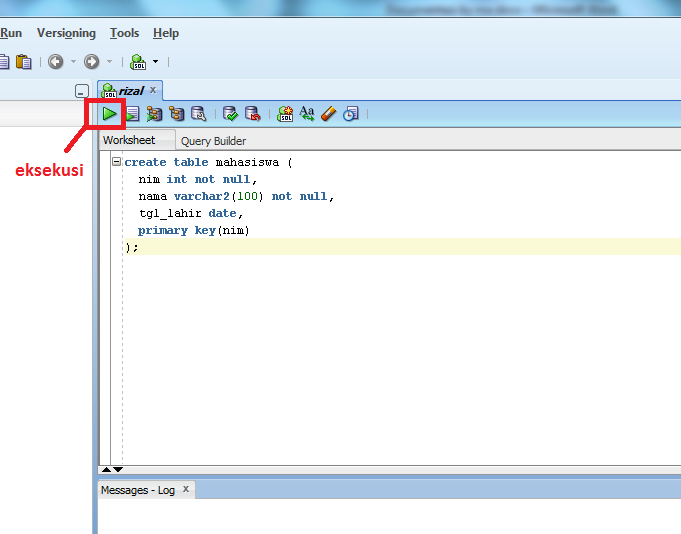
Task: Click the down arrow on editor splitter
Action: click(x=118, y=469)
